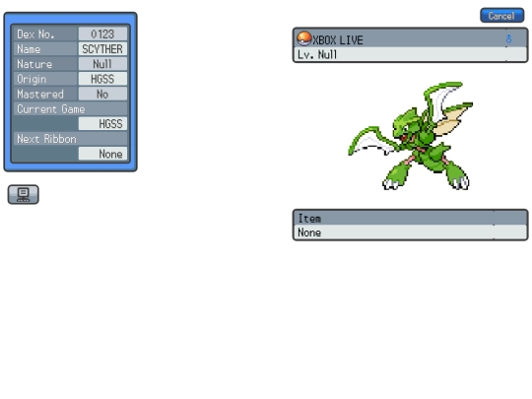Click the Current Game label
The height and width of the screenshot is (399, 532).
(x=51, y=109)
